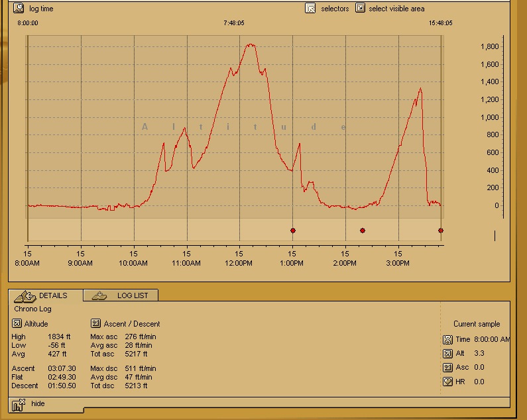Click the hide panel chart icon
527x420 pixels.
pos(19,404)
